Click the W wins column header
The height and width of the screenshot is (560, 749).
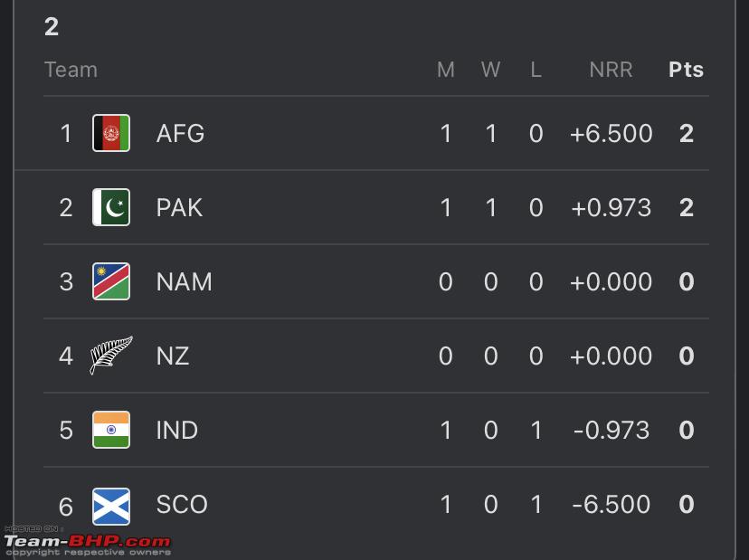(490, 70)
